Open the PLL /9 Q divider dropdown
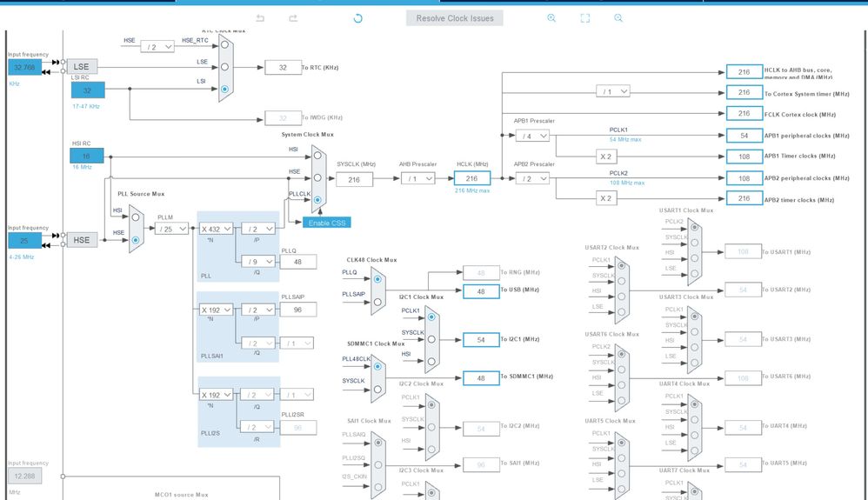Screen dimensions: 868x500 pos(258,262)
